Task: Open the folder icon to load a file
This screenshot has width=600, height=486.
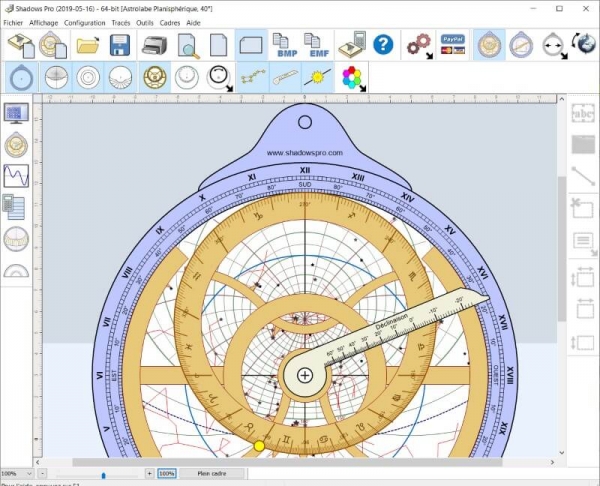Action: pos(88,45)
